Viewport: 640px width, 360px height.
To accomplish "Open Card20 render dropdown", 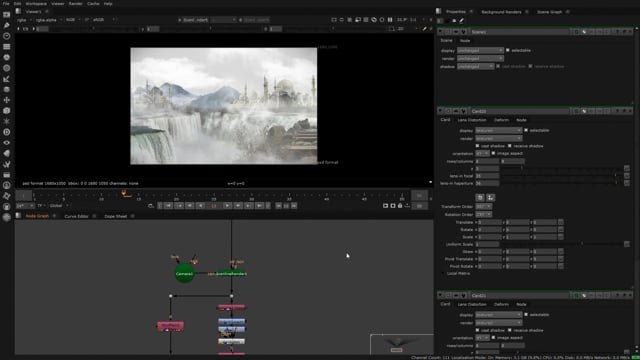I will [x=498, y=138].
